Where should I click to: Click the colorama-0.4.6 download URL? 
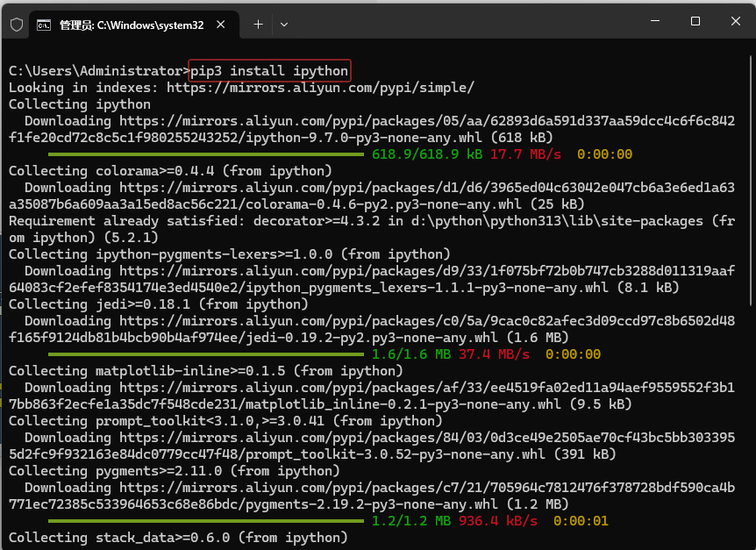(x=372, y=196)
